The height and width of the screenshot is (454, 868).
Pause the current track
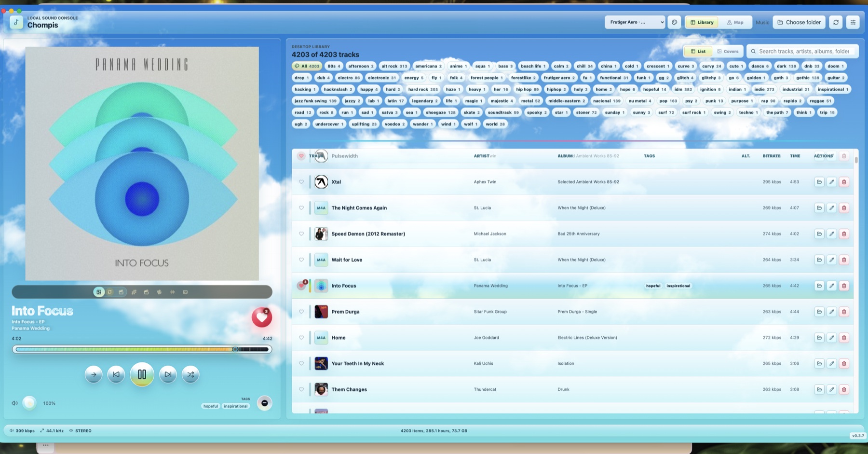pos(142,374)
